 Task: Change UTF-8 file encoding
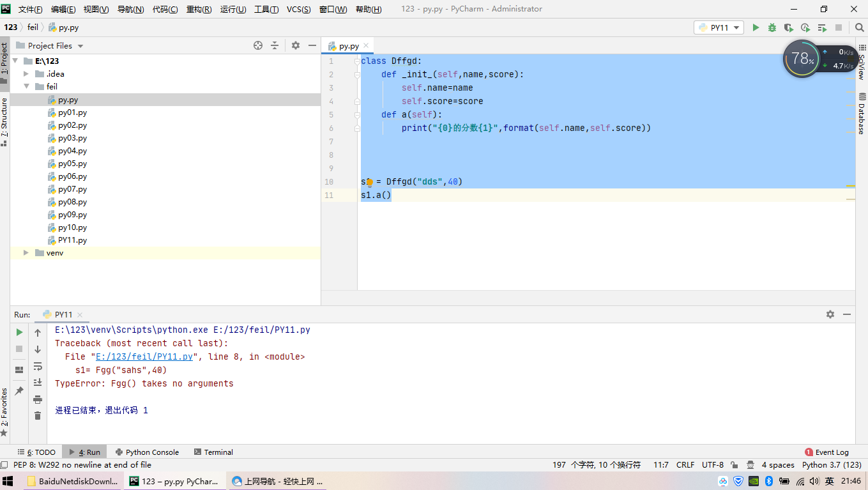point(713,465)
